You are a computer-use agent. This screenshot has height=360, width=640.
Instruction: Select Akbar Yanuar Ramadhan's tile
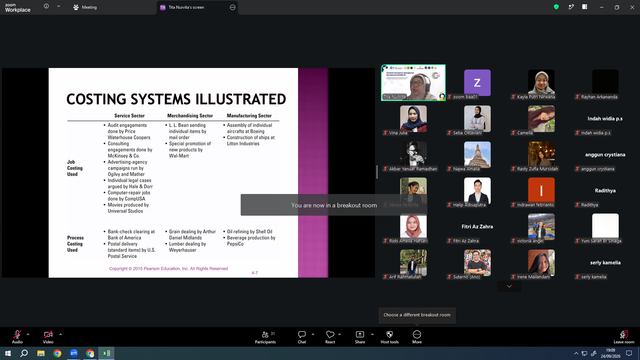[x=413, y=154]
